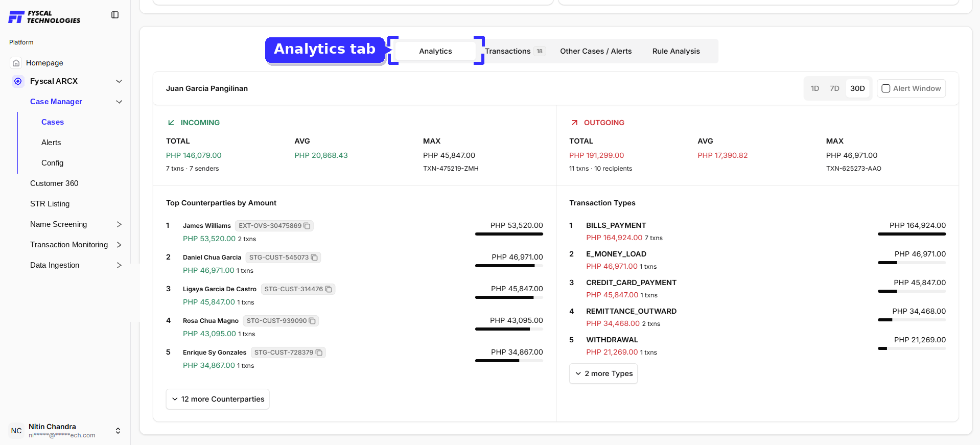Click the Fyscal ARCX target icon
Image resolution: width=980 pixels, height=445 pixels.
[18, 81]
